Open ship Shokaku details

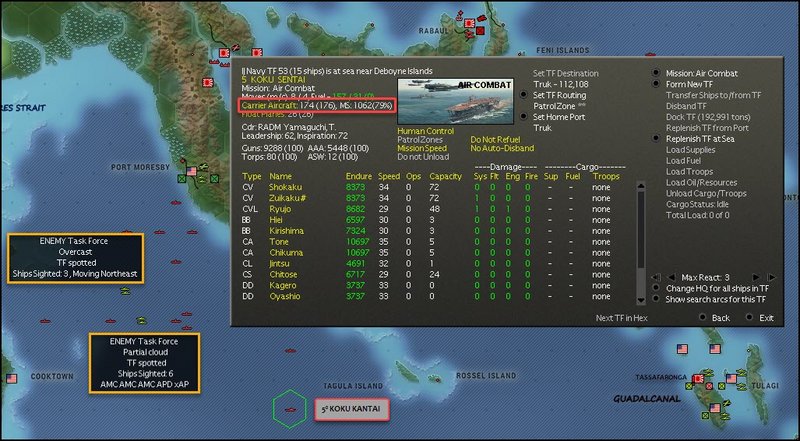pos(285,187)
